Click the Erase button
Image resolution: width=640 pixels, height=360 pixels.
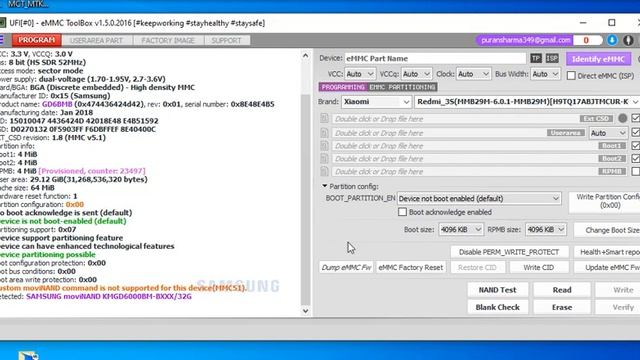(562, 307)
